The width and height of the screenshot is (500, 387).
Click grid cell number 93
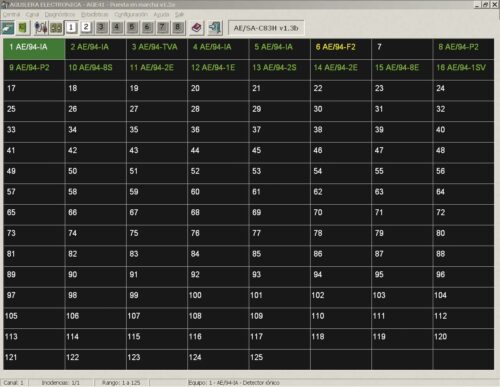click(280, 276)
